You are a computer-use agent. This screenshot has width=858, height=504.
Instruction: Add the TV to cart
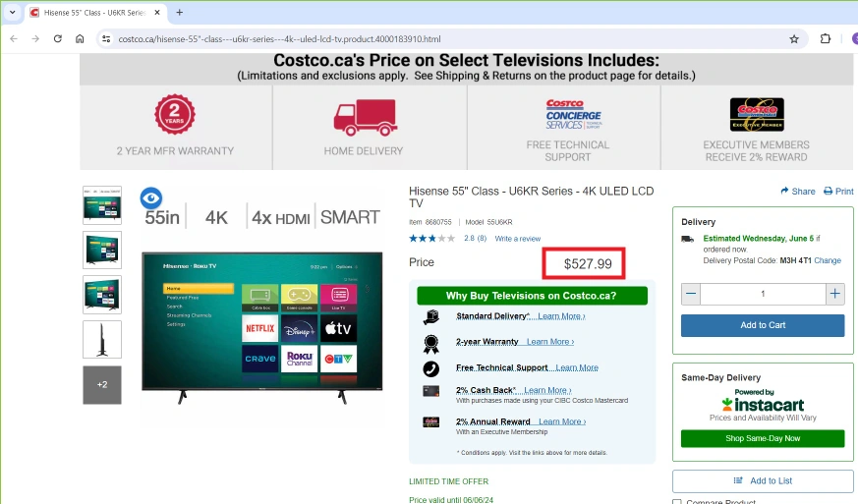click(762, 325)
